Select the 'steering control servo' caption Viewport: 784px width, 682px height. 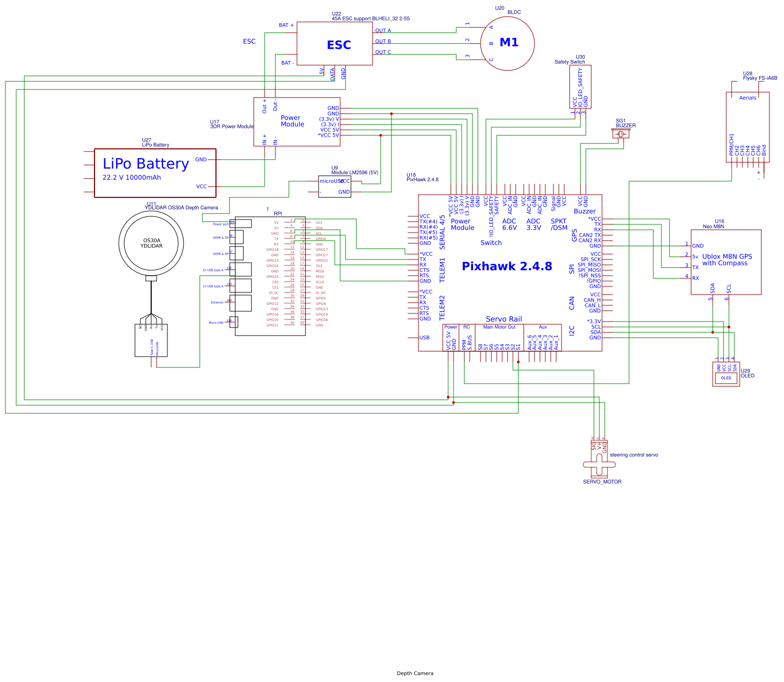coord(634,455)
